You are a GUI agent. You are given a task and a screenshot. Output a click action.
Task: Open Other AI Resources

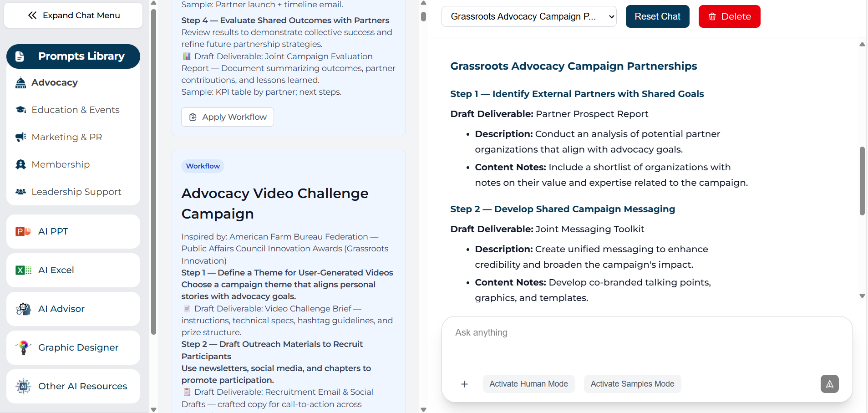point(73,386)
